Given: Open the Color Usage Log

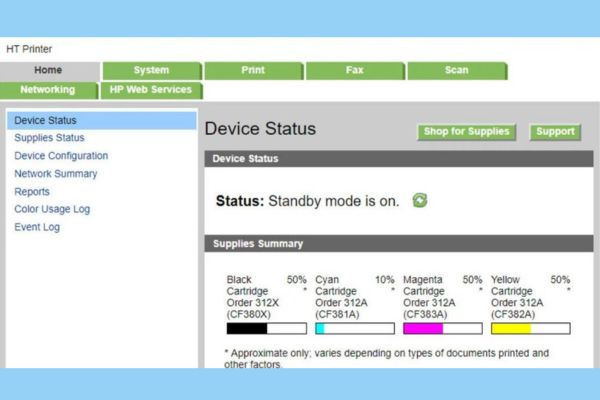Looking at the screenshot, I should pyautogui.click(x=52, y=209).
